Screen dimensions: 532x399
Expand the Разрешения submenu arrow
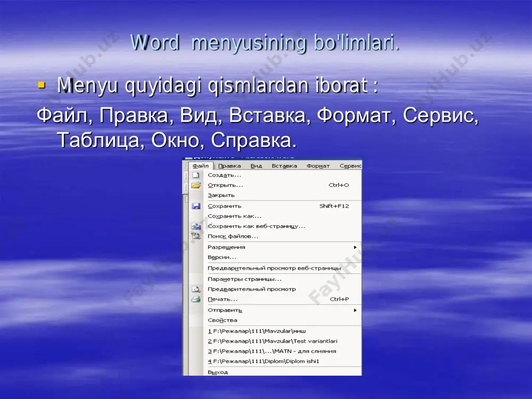(x=355, y=247)
